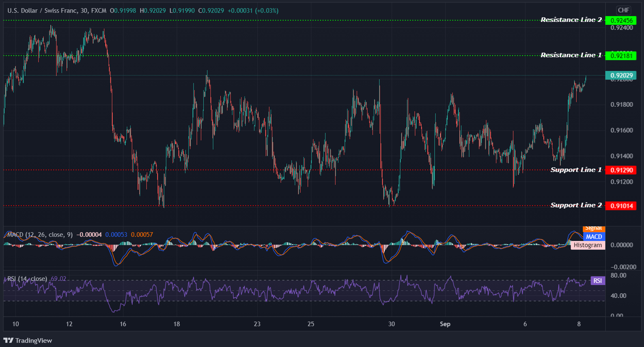Click the date 12 on time axis
Screen dimensions: 644x347
point(69,324)
